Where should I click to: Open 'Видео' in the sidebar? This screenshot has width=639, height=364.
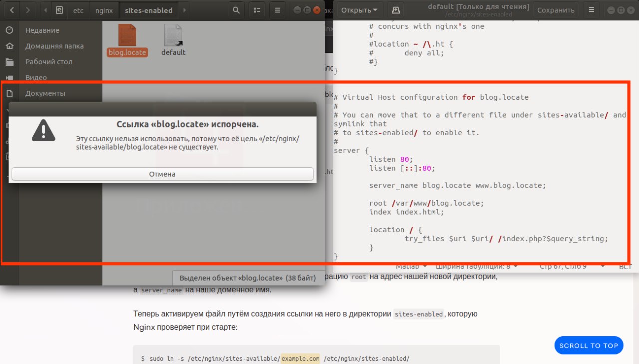tap(36, 77)
